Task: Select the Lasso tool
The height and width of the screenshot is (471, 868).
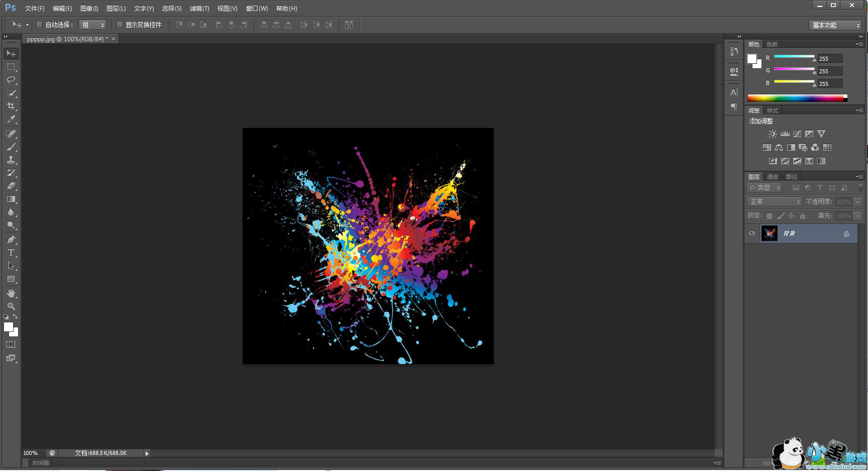Action: [x=11, y=80]
